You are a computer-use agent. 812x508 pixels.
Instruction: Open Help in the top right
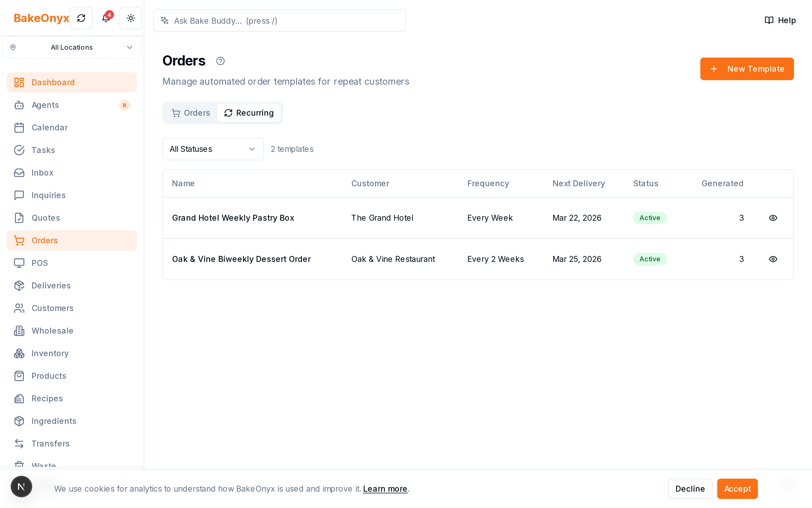[780, 20]
